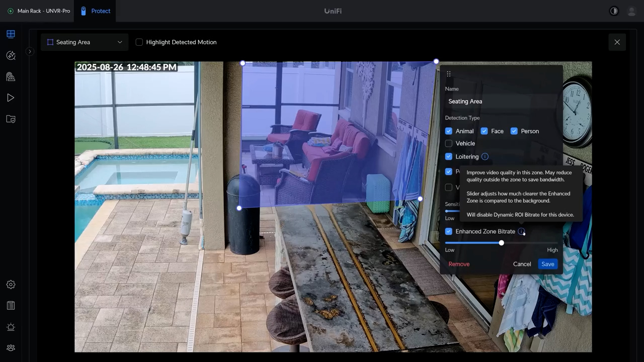
Task: Open the settings gear in sidebar
Action: tap(11, 285)
